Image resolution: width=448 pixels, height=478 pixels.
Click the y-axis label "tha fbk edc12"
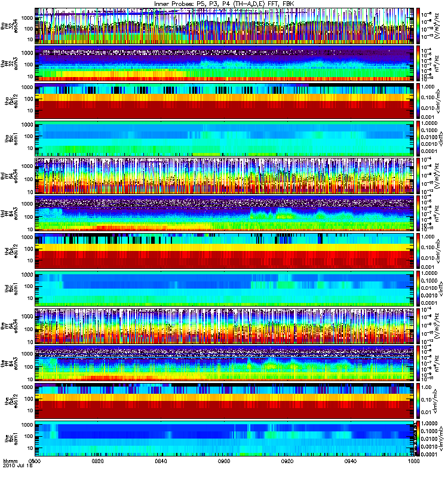click(x=11, y=101)
